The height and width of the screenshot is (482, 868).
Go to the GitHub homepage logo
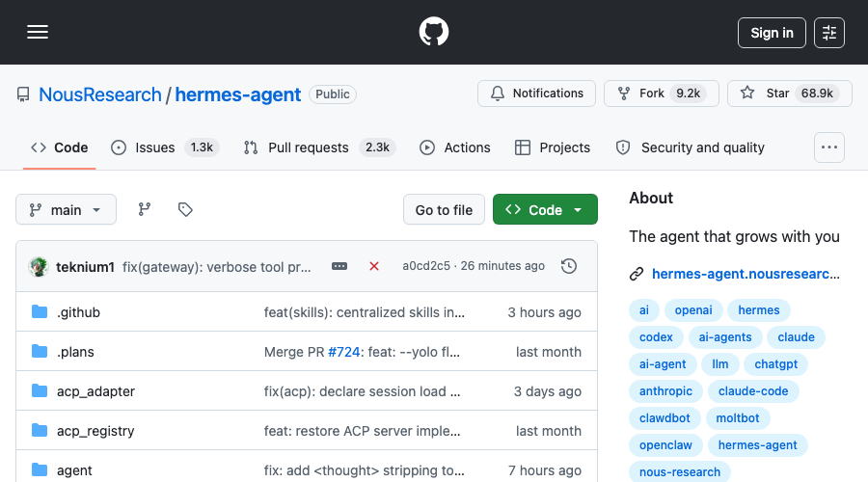434,32
